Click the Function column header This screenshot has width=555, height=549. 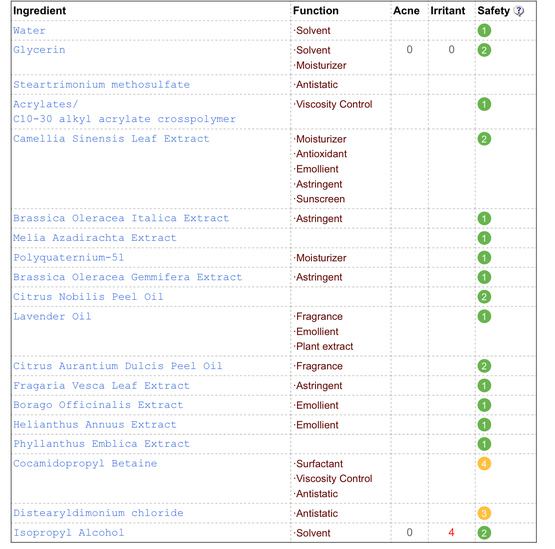[316, 11]
